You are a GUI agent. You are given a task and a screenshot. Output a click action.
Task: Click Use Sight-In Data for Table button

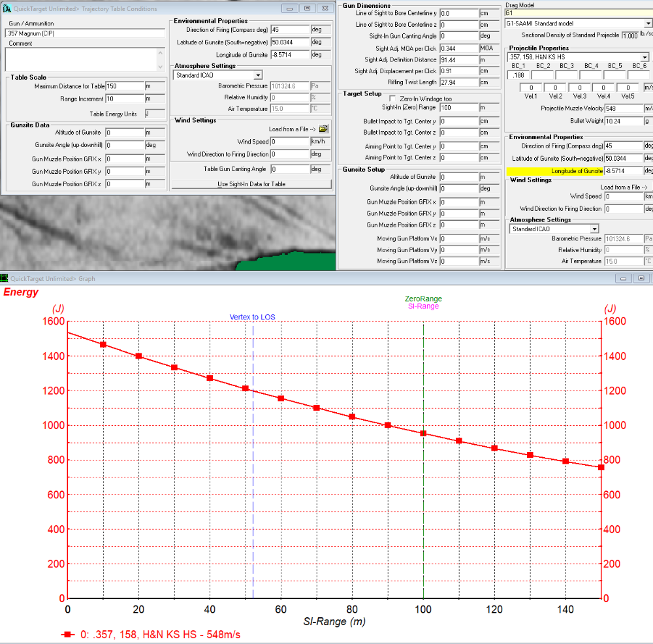[251, 184]
